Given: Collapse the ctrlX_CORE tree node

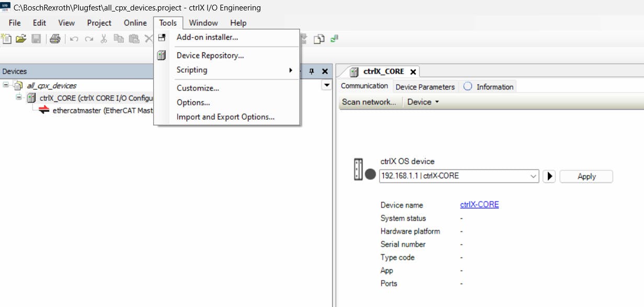Looking at the screenshot, I should pos(19,97).
